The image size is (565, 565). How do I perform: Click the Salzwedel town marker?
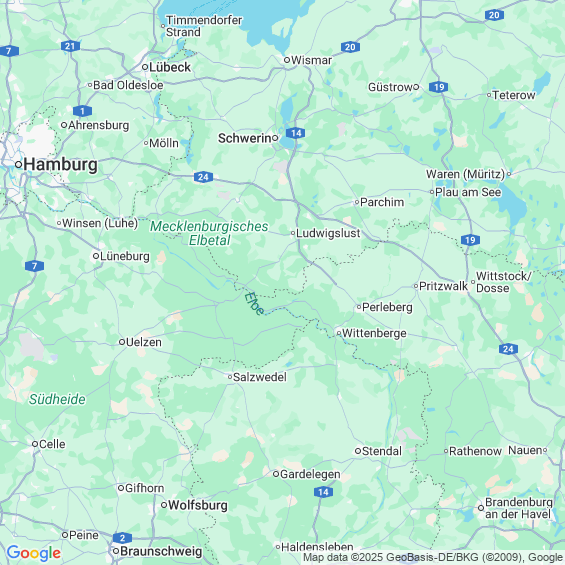230,377
